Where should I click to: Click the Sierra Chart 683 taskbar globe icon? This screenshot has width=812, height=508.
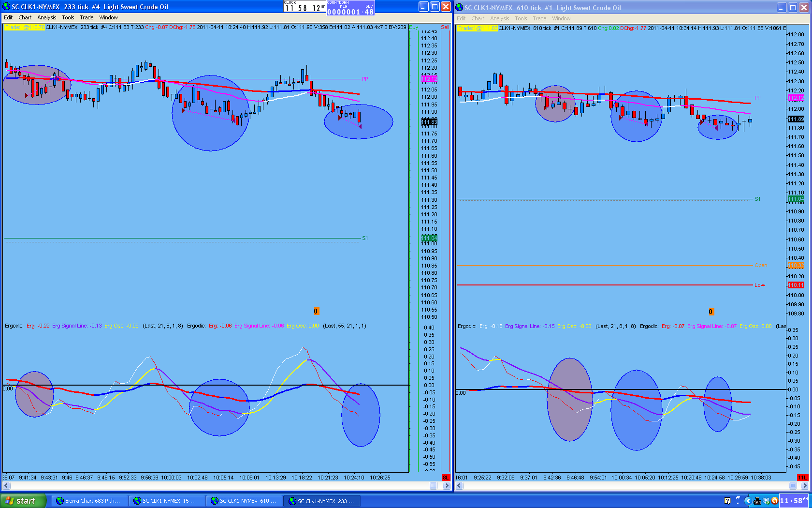click(60, 501)
